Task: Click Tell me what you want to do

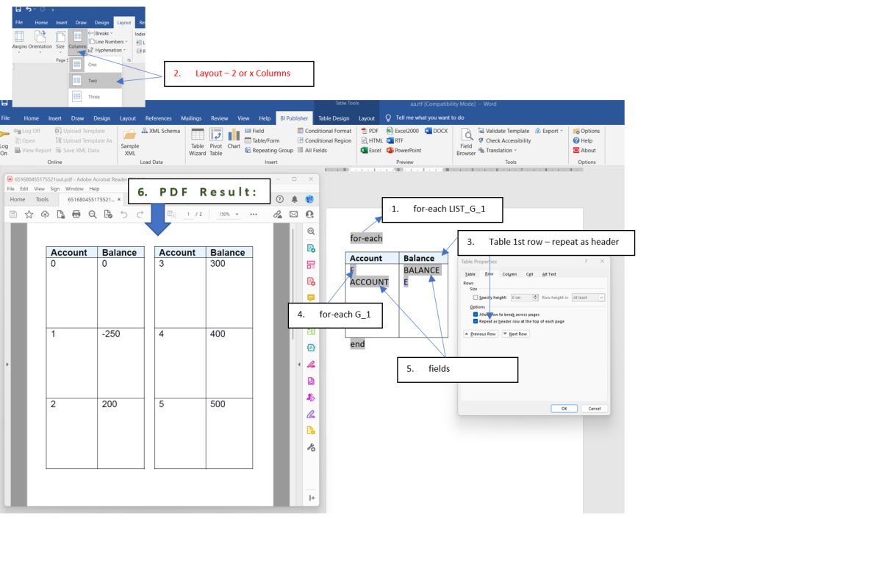Action: coord(425,118)
